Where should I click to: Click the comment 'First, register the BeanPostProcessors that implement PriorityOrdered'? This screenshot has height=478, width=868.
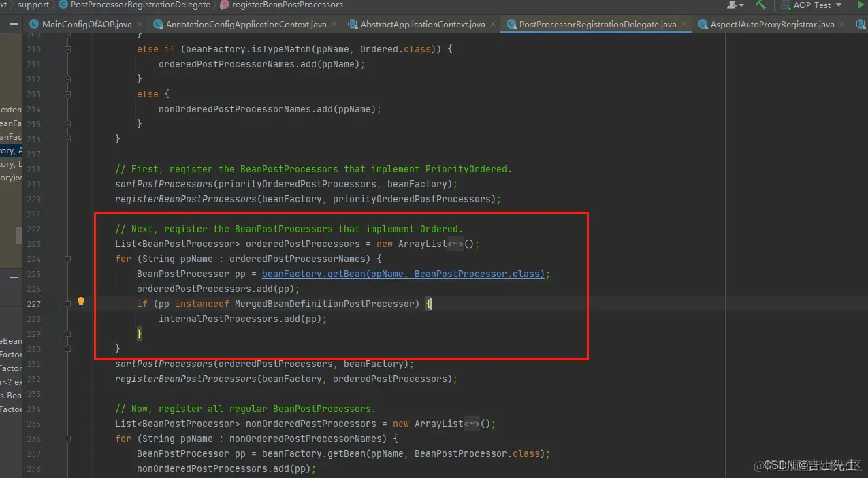click(313, 169)
